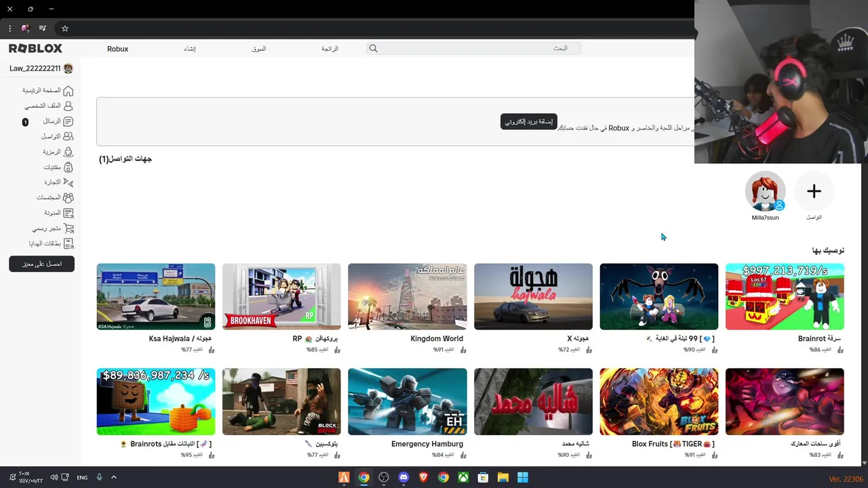This screenshot has height=488, width=868.
Task: Open the Gift Cards sidebar icon
Action: [68, 243]
